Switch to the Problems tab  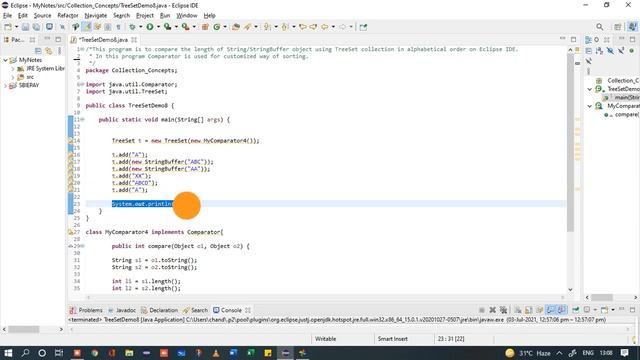86,310
